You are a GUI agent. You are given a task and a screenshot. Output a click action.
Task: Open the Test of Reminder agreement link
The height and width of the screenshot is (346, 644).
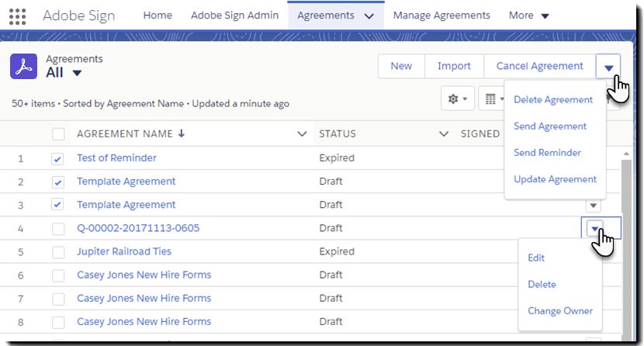pyautogui.click(x=116, y=158)
